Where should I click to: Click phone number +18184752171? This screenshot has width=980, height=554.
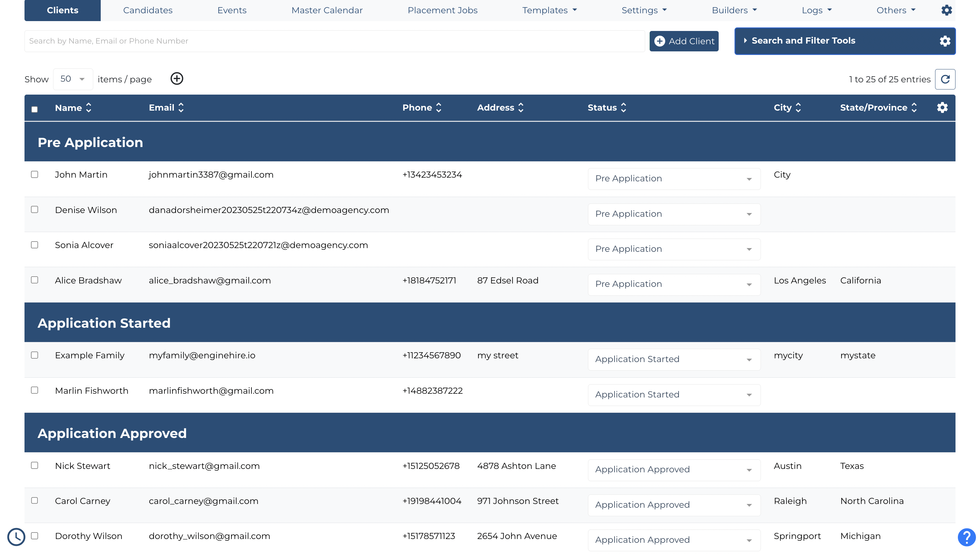pos(429,280)
